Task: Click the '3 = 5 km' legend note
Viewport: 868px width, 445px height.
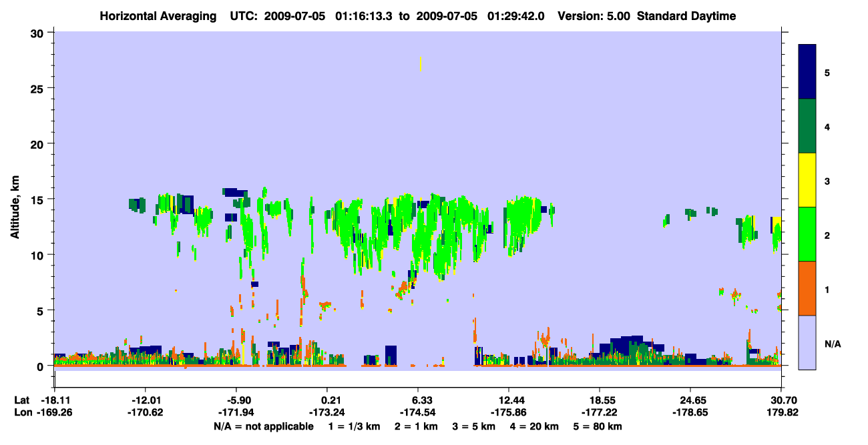Action: coord(473,426)
